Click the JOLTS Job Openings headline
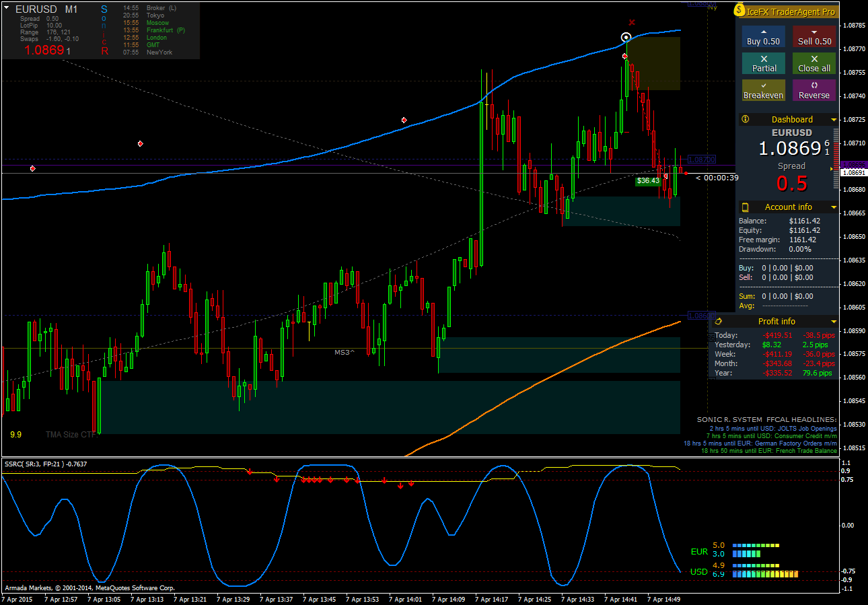 point(773,428)
